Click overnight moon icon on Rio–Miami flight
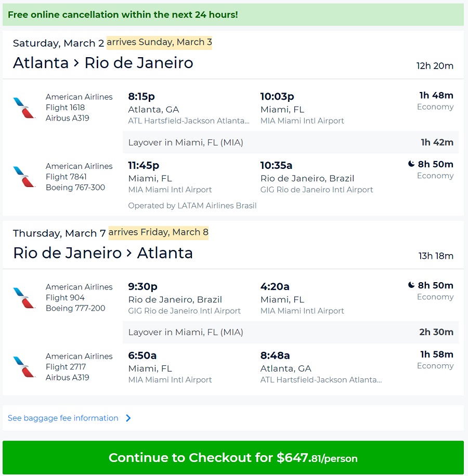 411,285
